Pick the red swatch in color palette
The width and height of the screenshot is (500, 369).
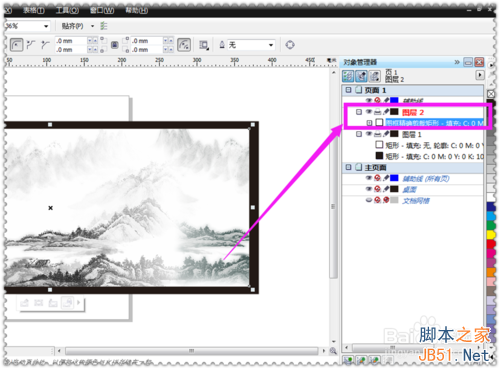coord(491,244)
